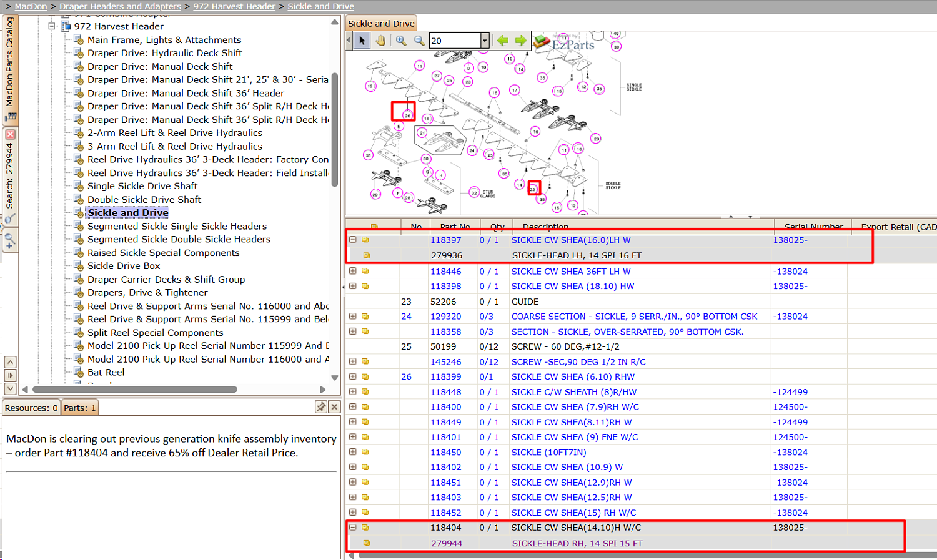This screenshot has width=937, height=560.
Task: Collapse the diagram toolbar with its left arrow
Action: click(349, 41)
